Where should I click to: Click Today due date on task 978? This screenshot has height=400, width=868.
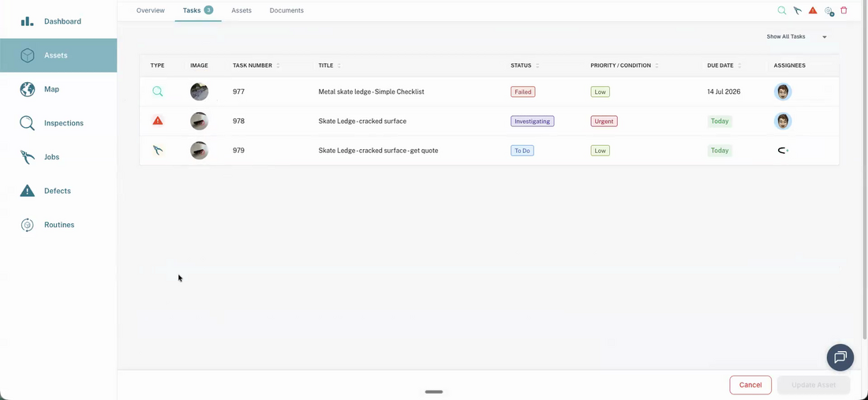720,121
